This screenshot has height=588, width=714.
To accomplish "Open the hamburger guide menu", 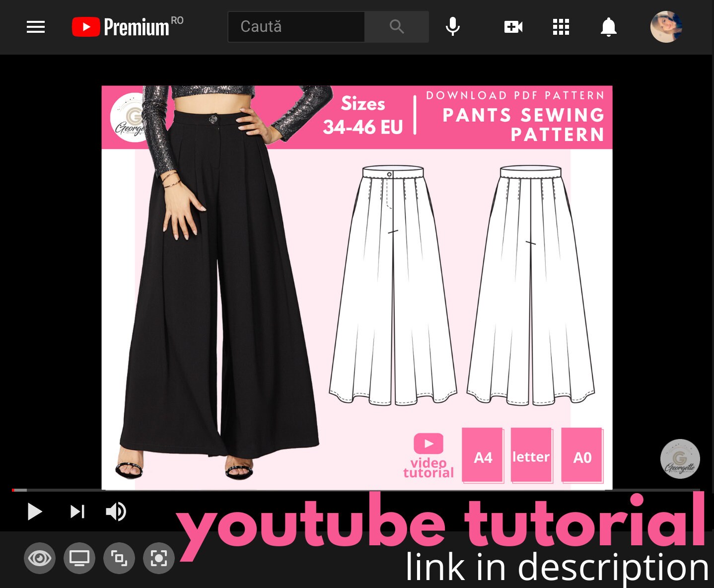I will click(x=36, y=27).
